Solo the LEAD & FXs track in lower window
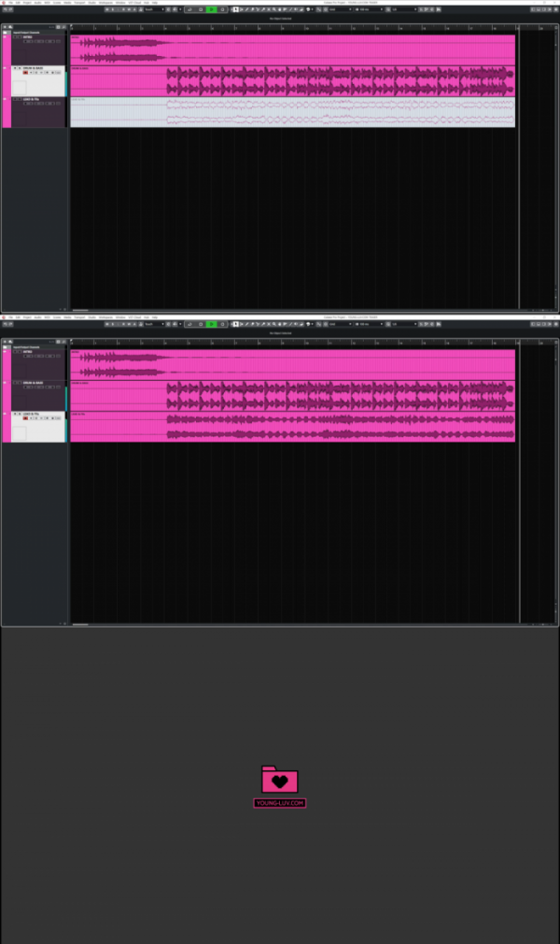560x944 pixels. pyautogui.click(x=20, y=414)
